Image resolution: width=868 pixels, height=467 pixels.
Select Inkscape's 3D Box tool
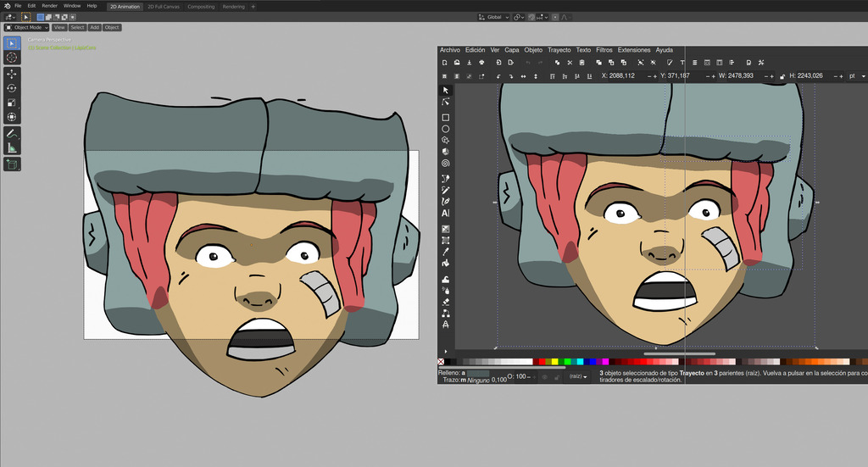point(446,152)
